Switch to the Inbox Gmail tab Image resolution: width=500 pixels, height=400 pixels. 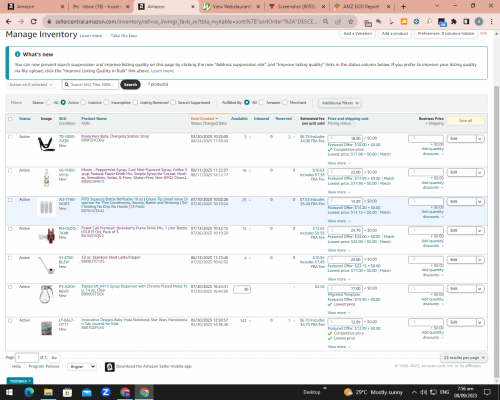coord(101,6)
